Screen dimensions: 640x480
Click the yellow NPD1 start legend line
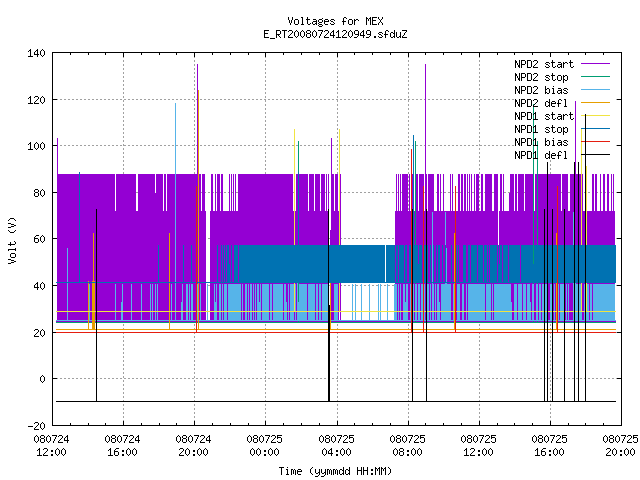pos(595,116)
